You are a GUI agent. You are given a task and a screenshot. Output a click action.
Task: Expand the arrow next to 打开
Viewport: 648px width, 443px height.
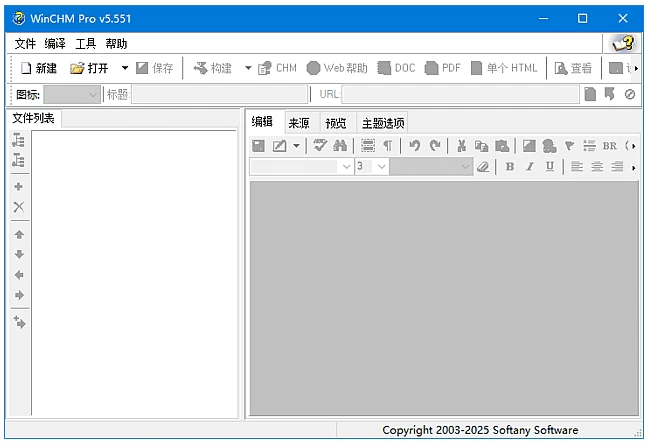click(x=125, y=68)
